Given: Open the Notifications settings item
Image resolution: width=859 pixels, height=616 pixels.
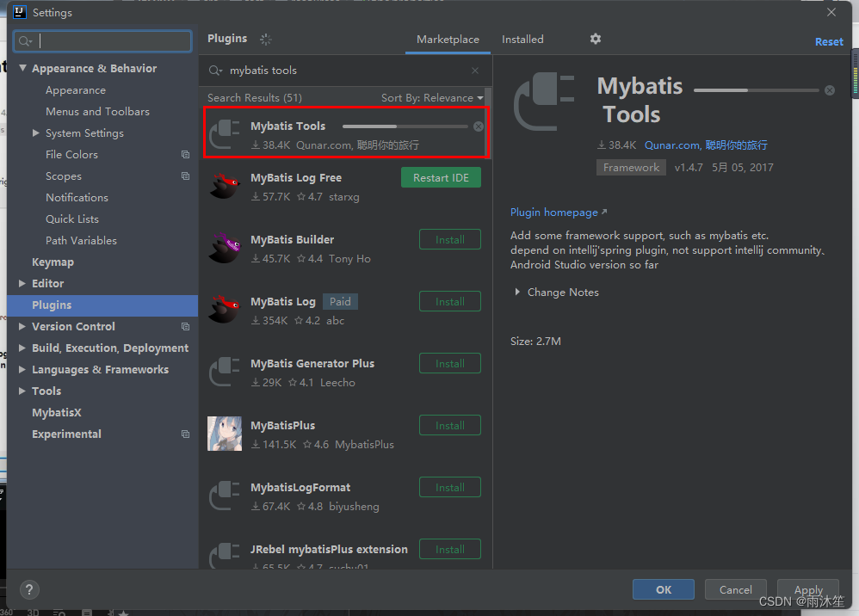Looking at the screenshot, I should (x=77, y=198).
